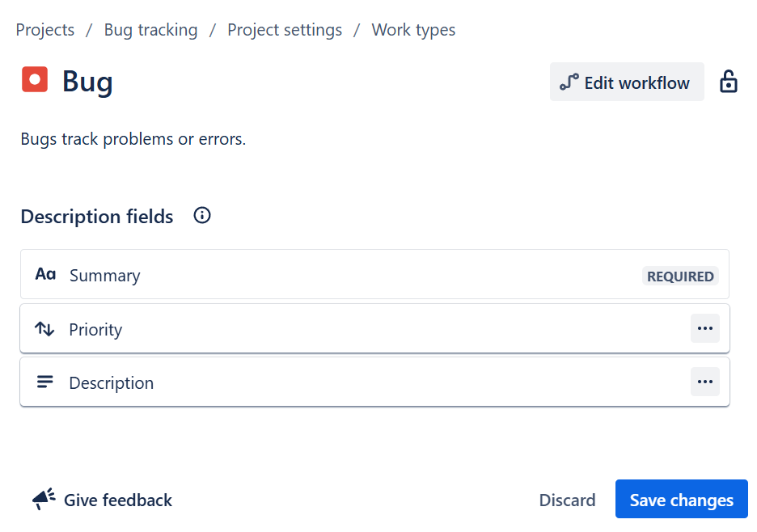757x532 pixels.
Task: Click Give feedback link
Action: (x=118, y=500)
